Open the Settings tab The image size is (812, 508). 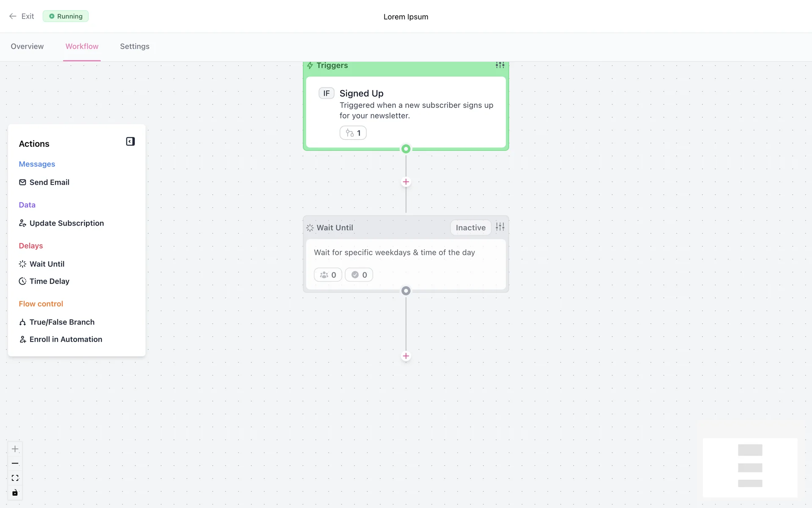click(134, 47)
